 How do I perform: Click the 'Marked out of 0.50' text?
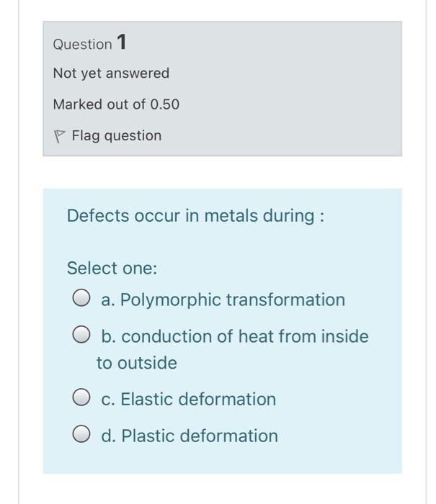(116, 104)
